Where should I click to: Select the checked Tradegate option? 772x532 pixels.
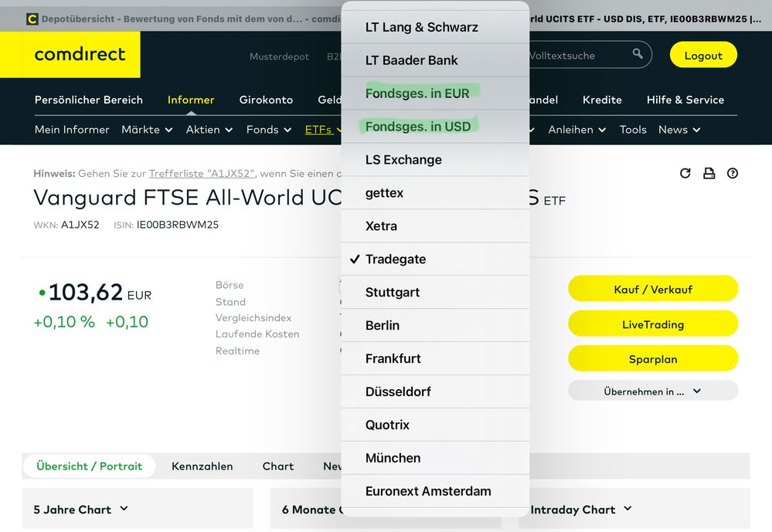click(x=435, y=259)
